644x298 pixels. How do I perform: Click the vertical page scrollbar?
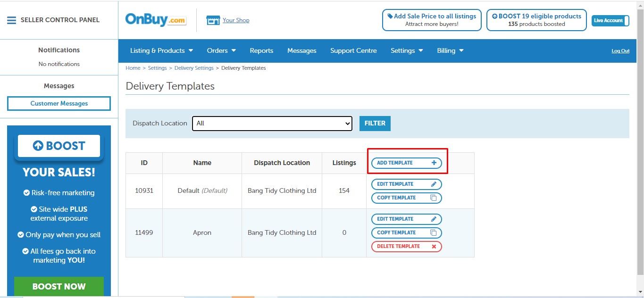tap(640, 141)
